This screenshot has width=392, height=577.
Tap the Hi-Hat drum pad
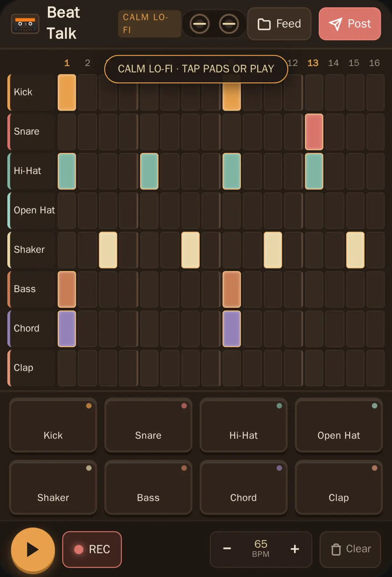coord(244,425)
